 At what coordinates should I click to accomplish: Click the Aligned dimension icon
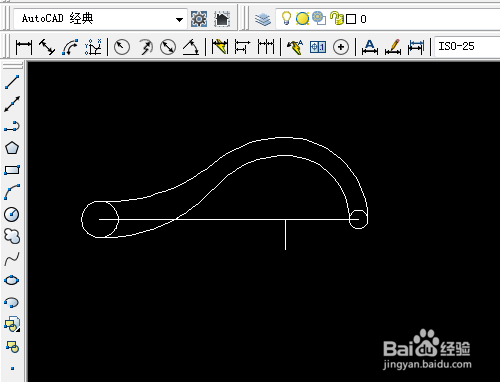pos(47,47)
